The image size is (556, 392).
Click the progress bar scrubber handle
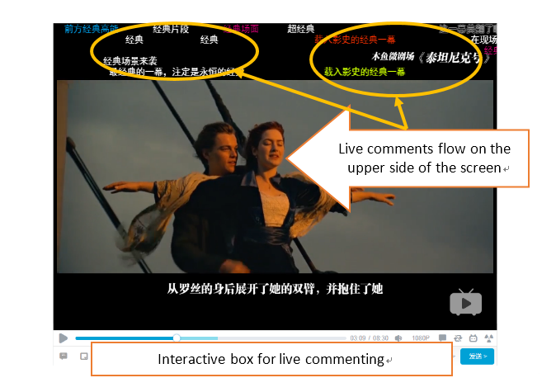click(177, 338)
